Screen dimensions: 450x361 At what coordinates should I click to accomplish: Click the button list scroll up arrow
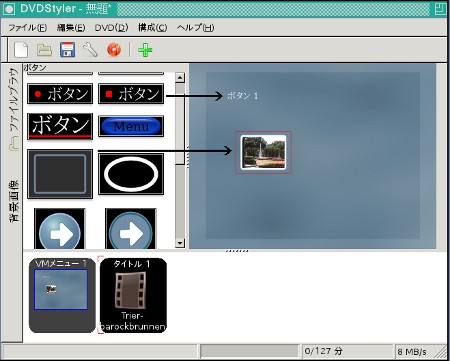pyautogui.click(x=180, y=78)
